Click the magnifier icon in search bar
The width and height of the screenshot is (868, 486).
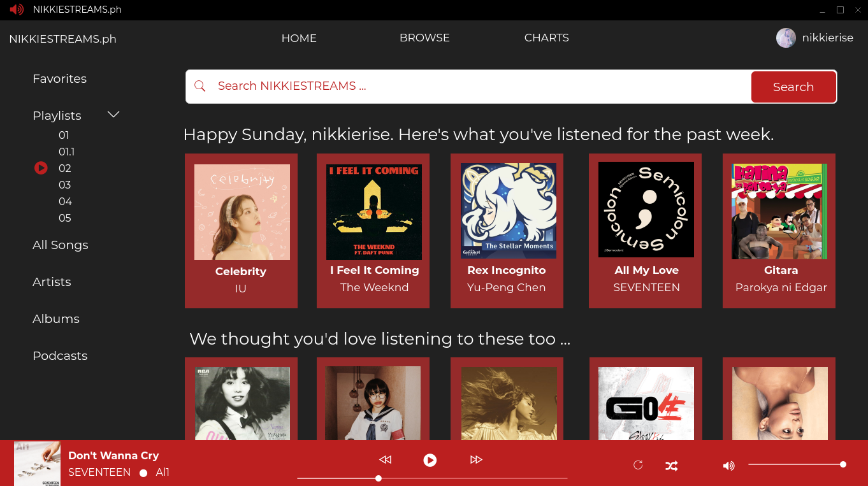(x=200, y=86)
